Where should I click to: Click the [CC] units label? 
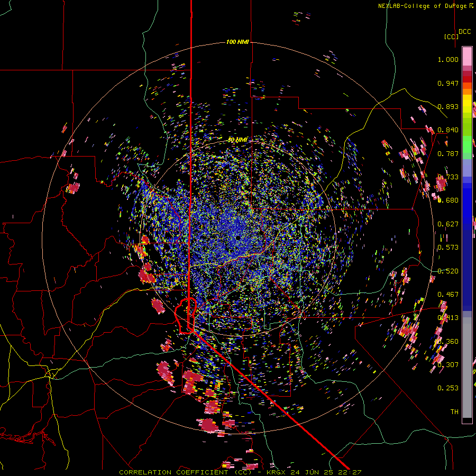[x=451, y=36]
